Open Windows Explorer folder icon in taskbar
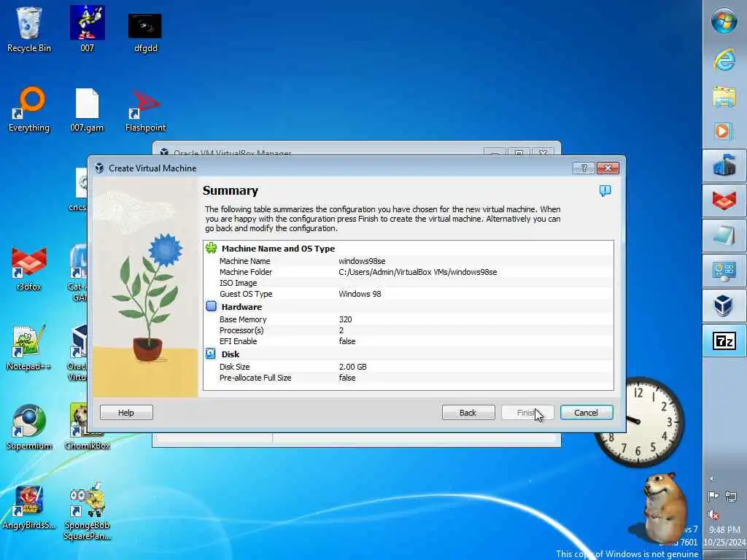This screenshot has width=747, height=560. tap(724, 97)
